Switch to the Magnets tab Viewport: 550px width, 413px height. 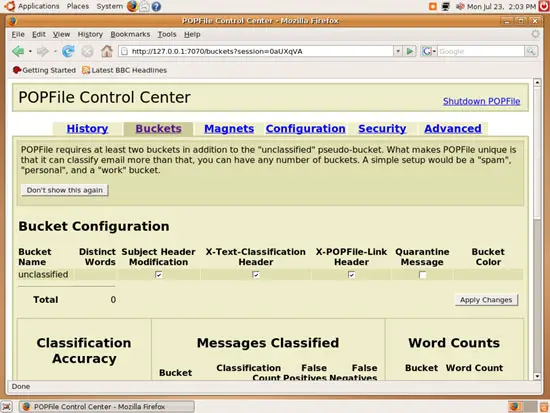(x=229, y=129)
